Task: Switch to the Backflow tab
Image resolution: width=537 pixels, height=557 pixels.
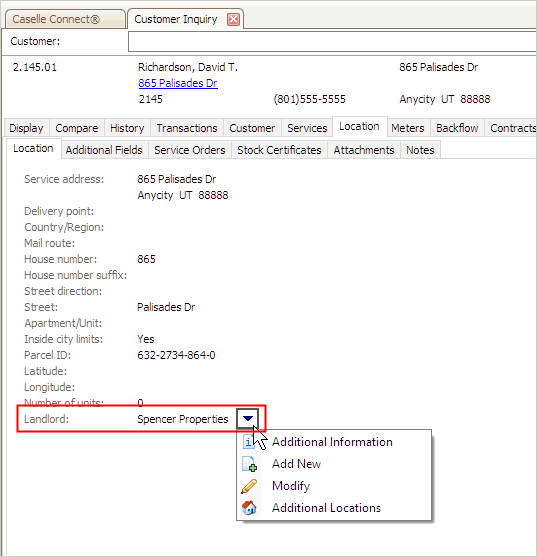Action: click(x=457, y=128)
